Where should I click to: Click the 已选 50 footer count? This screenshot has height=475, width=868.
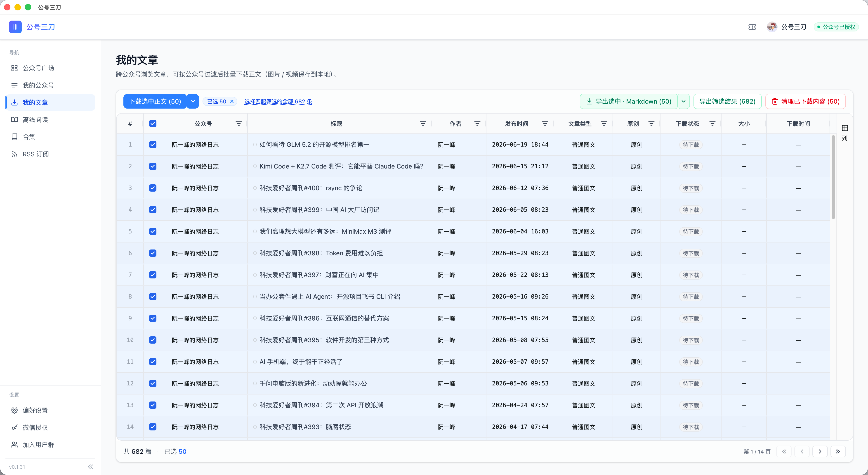175,451
